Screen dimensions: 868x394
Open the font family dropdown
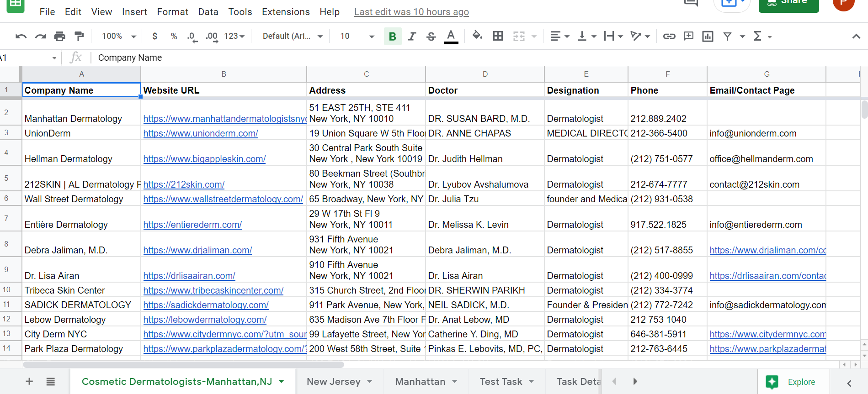point(293,36)
